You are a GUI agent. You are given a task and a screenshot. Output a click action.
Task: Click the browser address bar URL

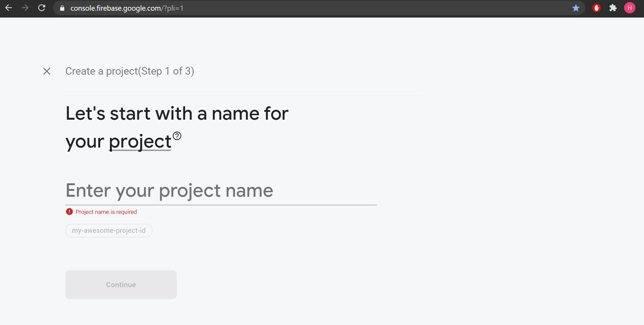coord(116,8)
